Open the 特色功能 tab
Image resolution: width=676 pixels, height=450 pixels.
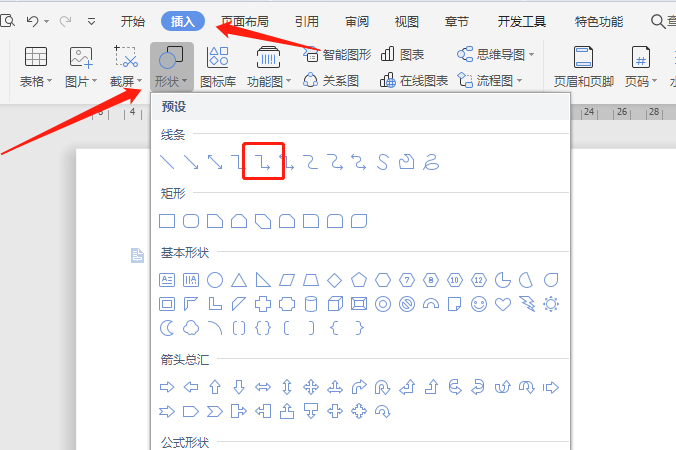click(x=599, y=21)
